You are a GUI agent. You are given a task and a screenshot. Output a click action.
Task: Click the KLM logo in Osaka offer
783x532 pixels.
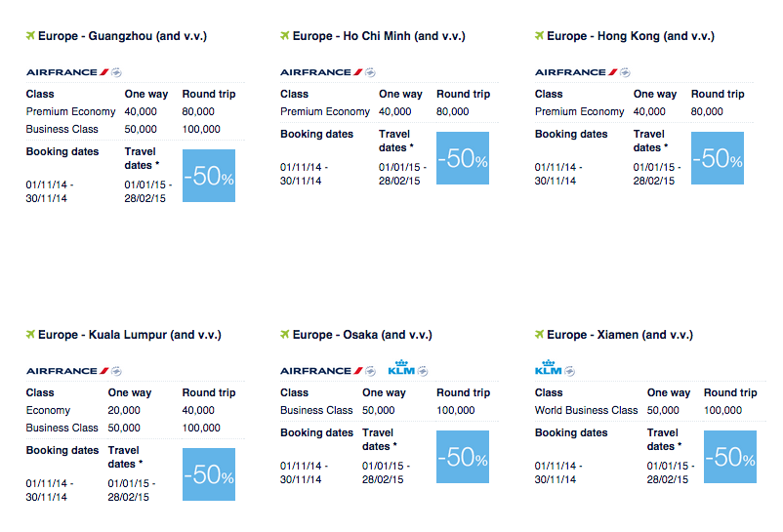(401, 368)
